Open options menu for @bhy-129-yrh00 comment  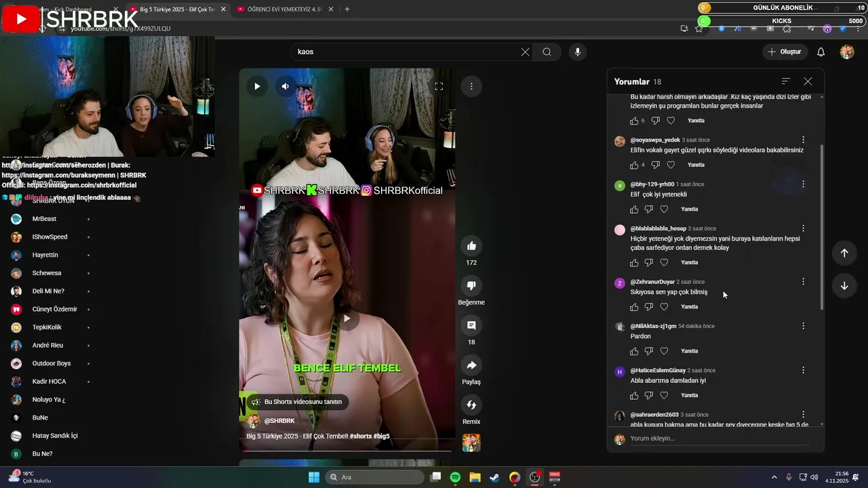(x=804, y=184)
